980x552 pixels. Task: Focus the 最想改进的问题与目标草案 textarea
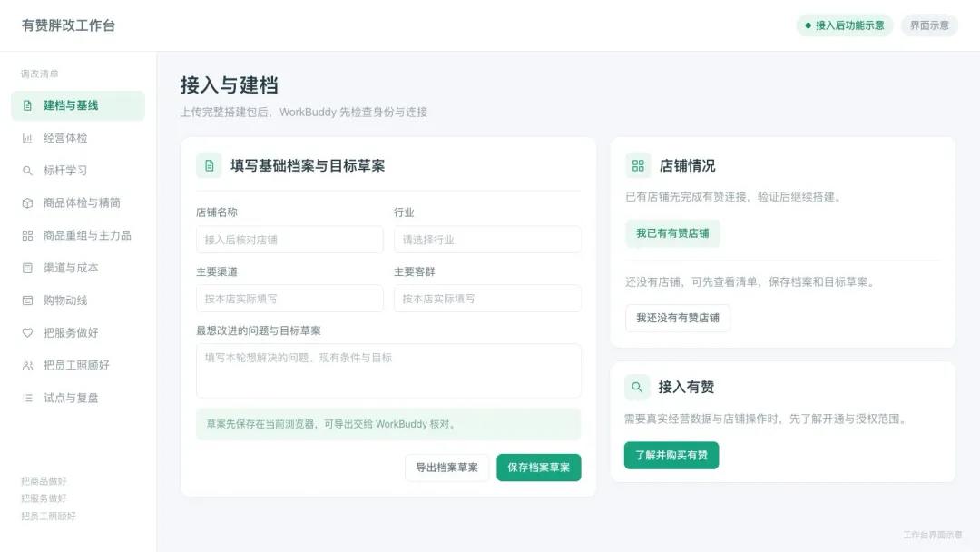pyautogui.click(x=388, y=370)
